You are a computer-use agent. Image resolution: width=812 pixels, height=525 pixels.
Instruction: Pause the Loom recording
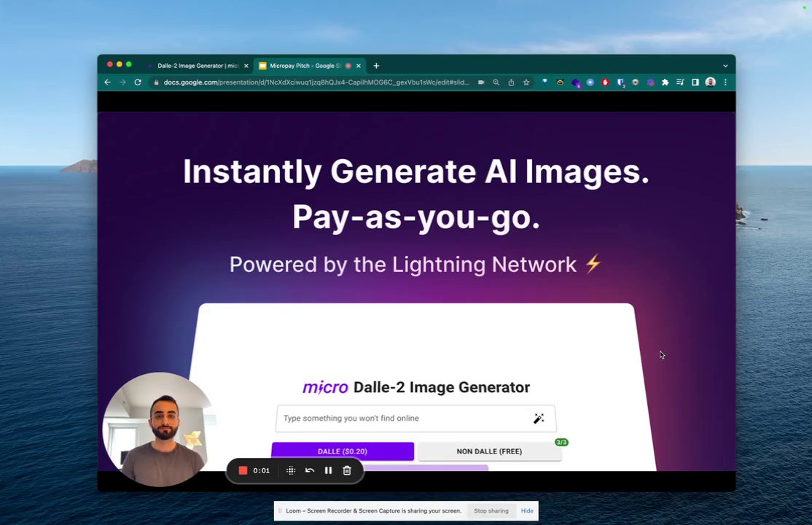point(328,470)
